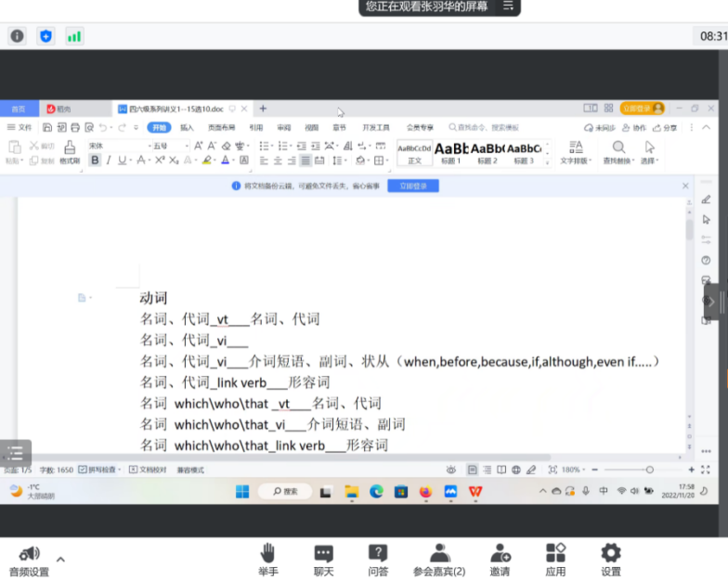Open the Page Layout (页面布局) tab

point(221,127)
